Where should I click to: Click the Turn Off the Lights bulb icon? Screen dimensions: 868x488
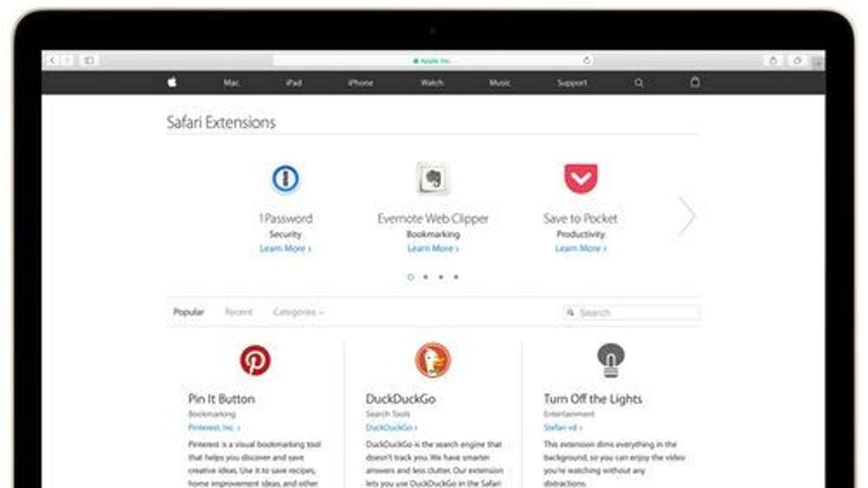[610, 360]
